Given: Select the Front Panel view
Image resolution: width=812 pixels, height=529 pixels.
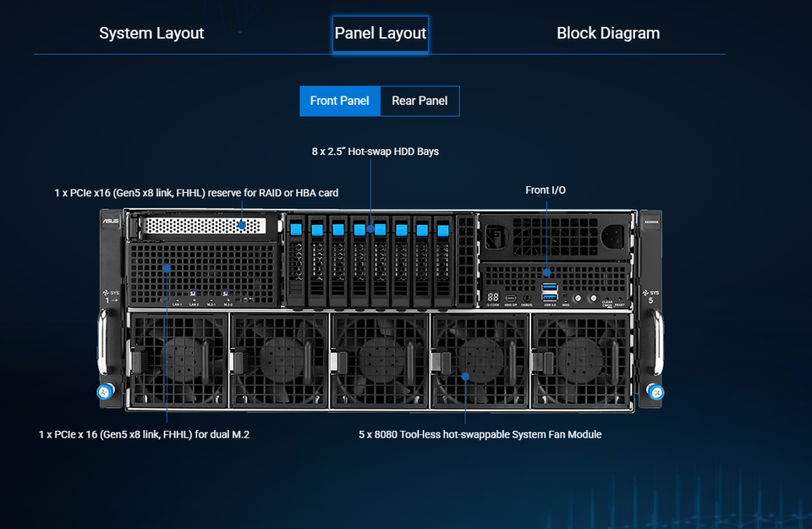Looking at the screenshot, I should point(340,101).
